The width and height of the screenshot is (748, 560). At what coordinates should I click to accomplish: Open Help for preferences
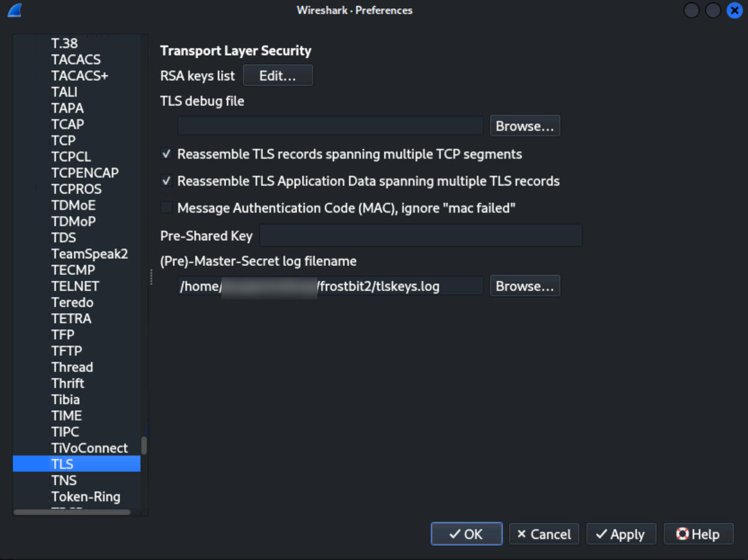click(698, 534)
